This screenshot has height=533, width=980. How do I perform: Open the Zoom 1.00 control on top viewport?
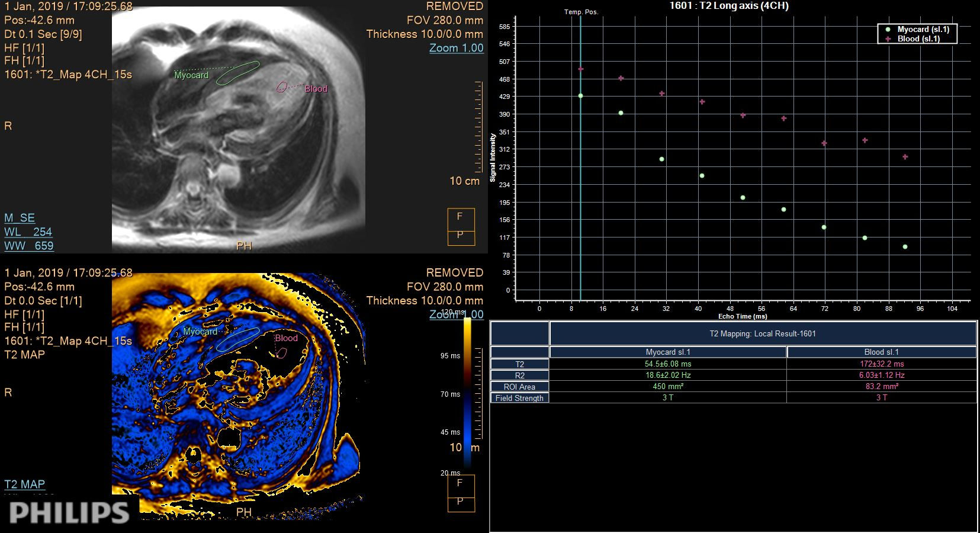tap(456, 48)
